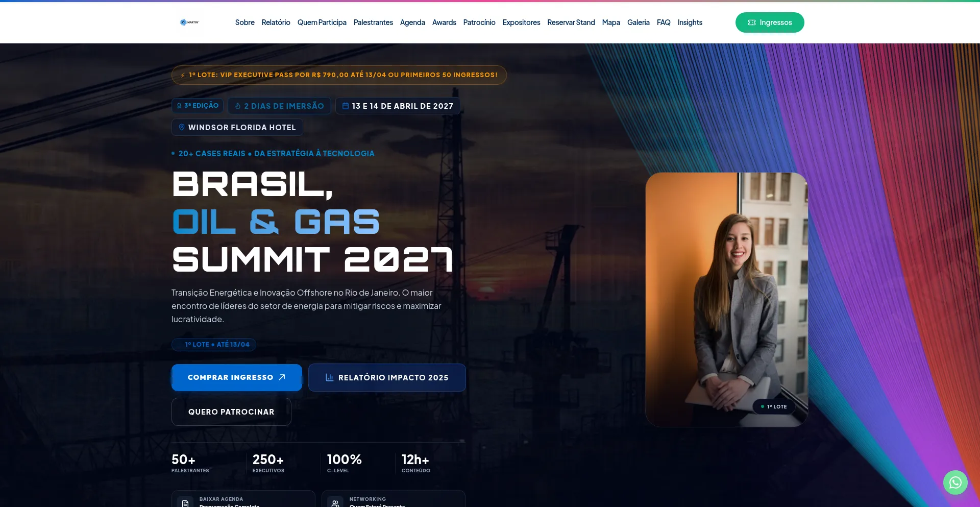Click the bar chart icon on Relatório Impacto
This screenshot has width=980, height=507.
(x=330, y=377)
